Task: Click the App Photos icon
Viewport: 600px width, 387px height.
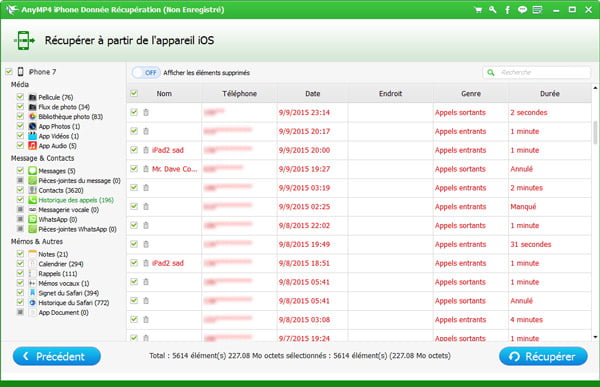Action: 33,126
